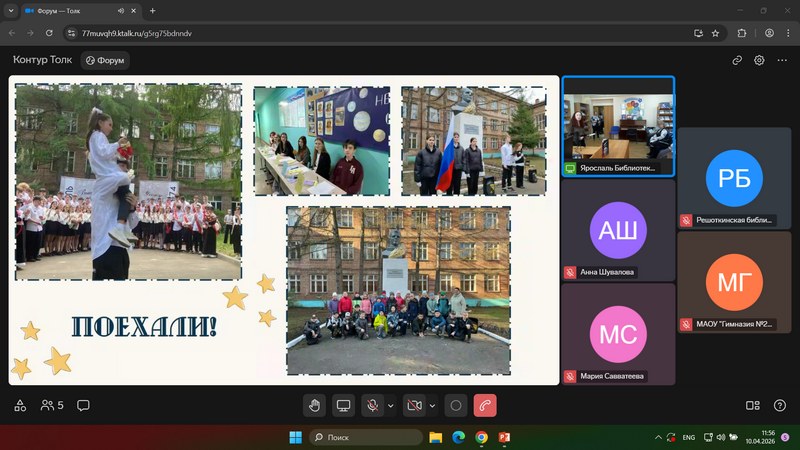800x450 pixels.
Task: Expand microphone options arrow
Action: click(389, 405)
